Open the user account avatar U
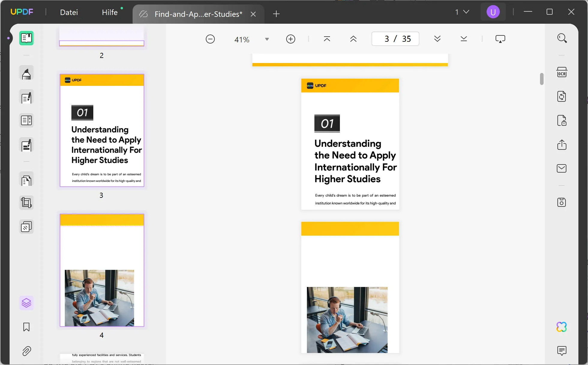Image resolution: width=588 pixels, height=365 pixels. [493, 12]
